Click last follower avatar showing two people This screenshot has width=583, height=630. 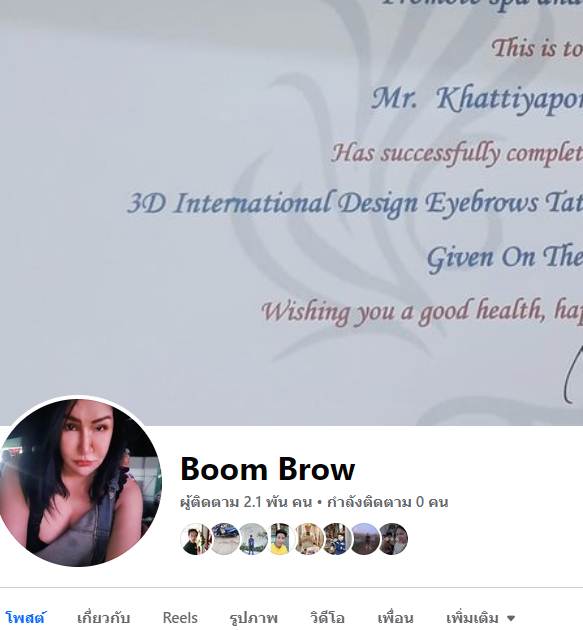[393, 539]
